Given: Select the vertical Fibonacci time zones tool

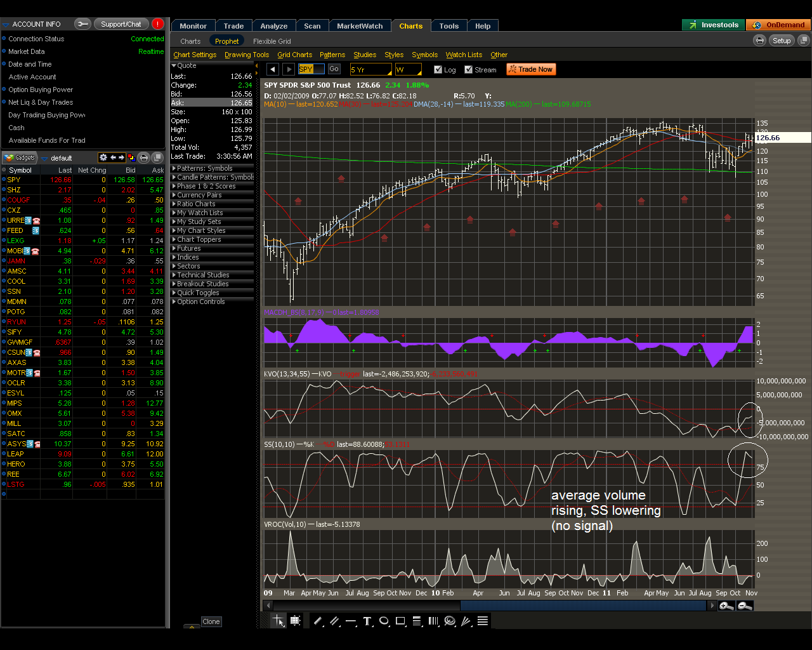Looking at the screenshot, I should [x=433, y=621].
